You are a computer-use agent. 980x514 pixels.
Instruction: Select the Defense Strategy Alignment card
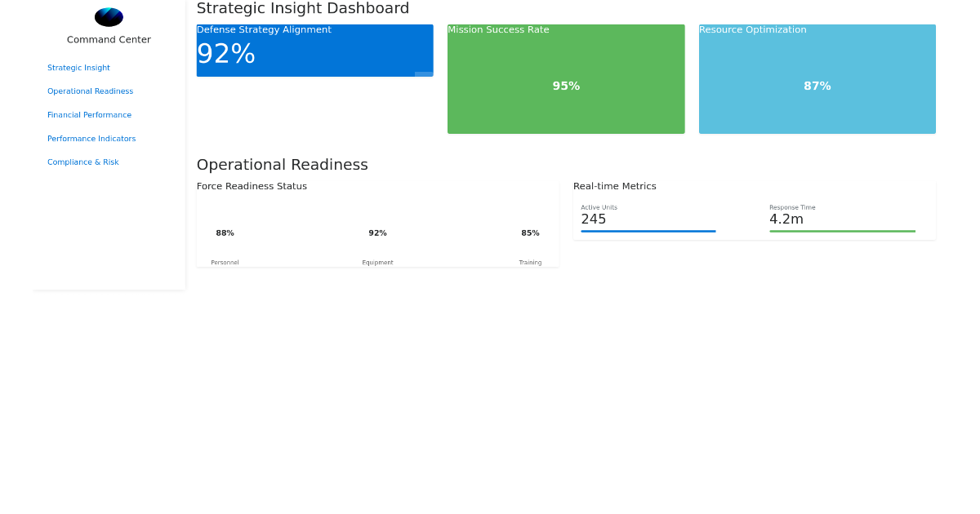(x=314, y=50)
